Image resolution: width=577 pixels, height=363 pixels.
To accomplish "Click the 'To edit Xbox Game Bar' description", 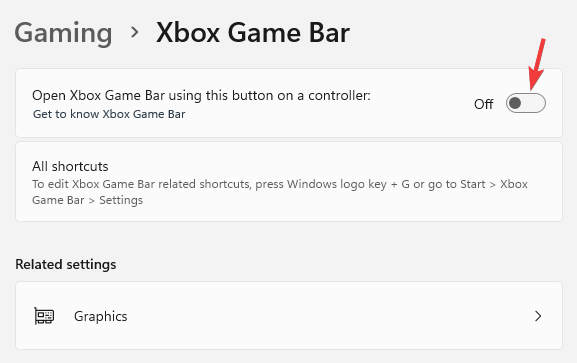I will 280,192.
